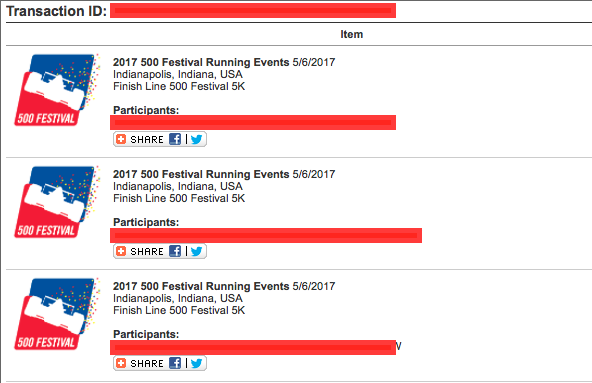Click third 2017 500 Festival Running Events title
Image resolution: width=592 pixels, height=383 pixels.
[x=201, y=286]
